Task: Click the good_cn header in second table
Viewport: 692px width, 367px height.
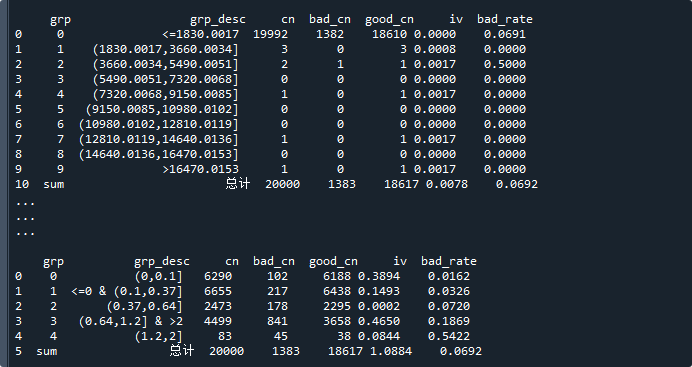Action: [x=333, y=262]
